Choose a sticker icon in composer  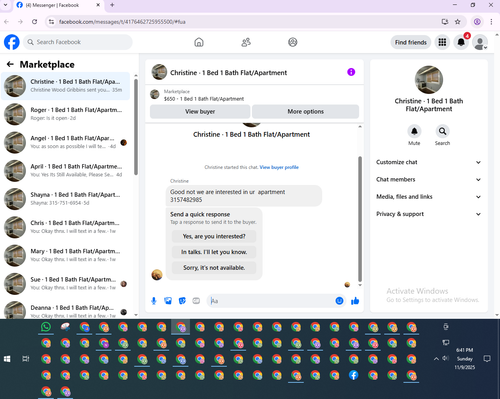[182, 301]
